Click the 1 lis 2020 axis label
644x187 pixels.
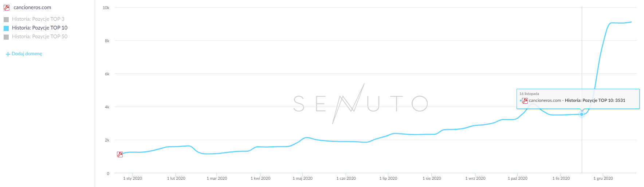tap(561, 178)
